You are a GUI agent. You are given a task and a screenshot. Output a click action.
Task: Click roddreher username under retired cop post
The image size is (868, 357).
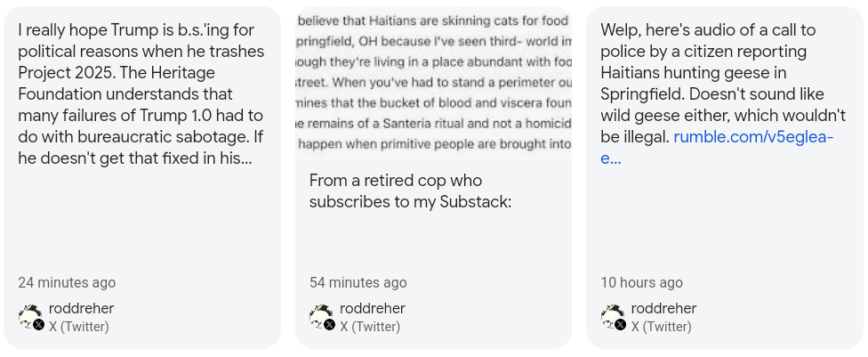[373, 308]
